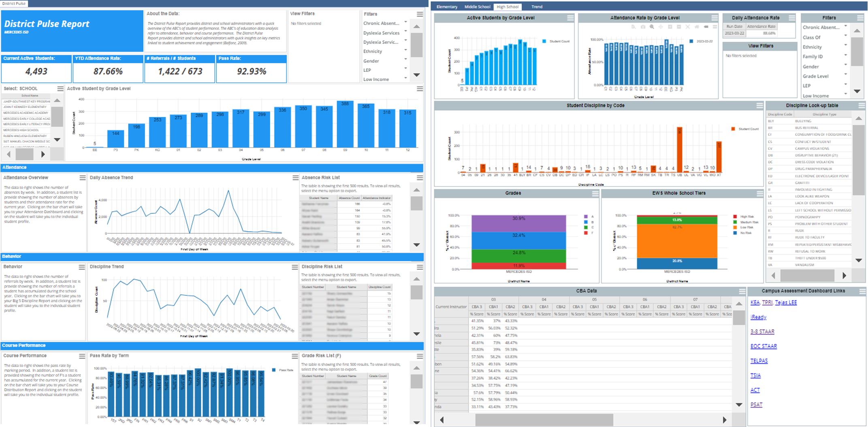Click the Discipline Look-up table scroll-down arrow

point(859,260)
